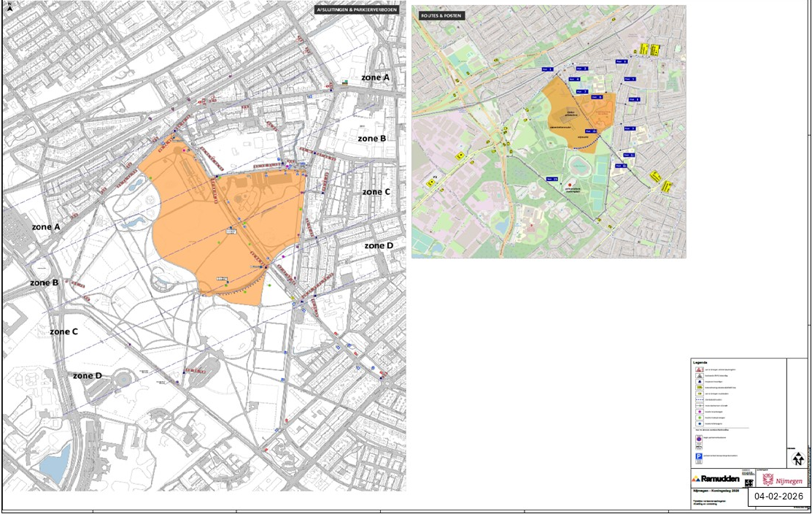Click the 'Legenda' heading in the legend box

pos(700,362)
